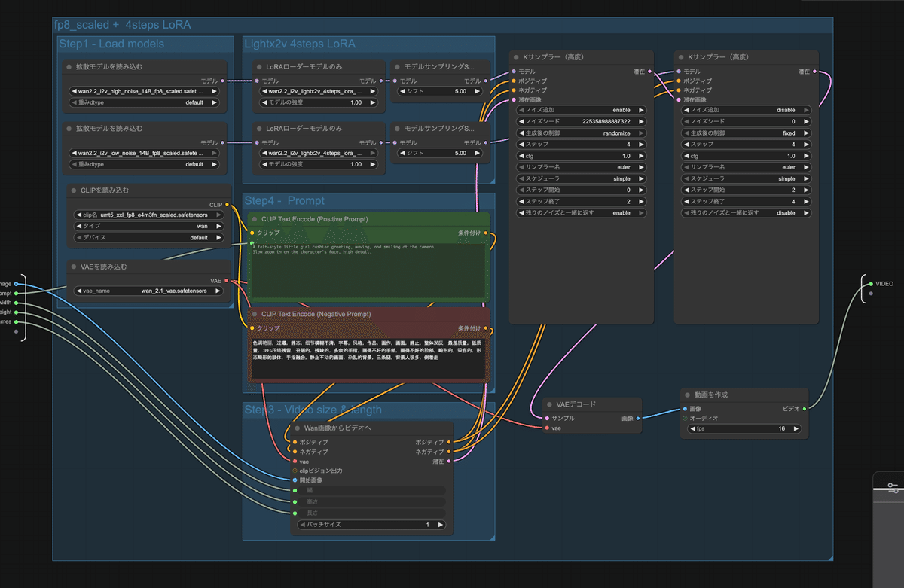This screenshot has width=904, height=588.
Task: Collapse the VAEデコード node via its header dot
Action: 548,404
